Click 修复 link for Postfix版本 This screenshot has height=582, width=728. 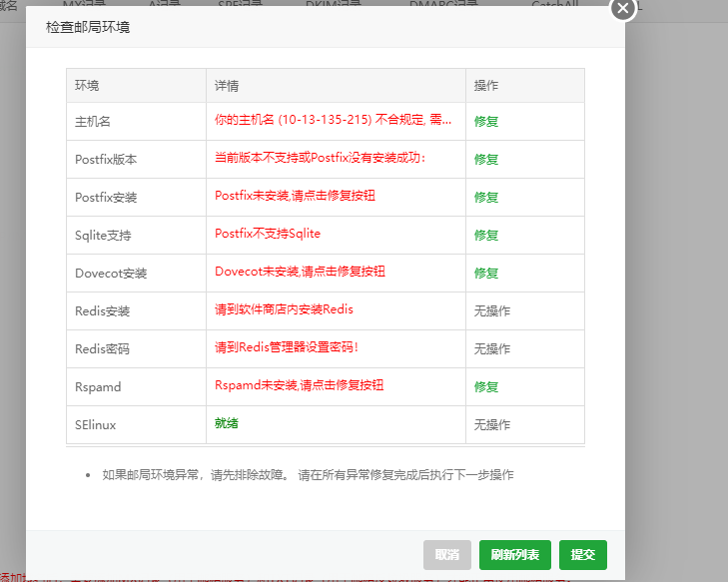point(486,160)
